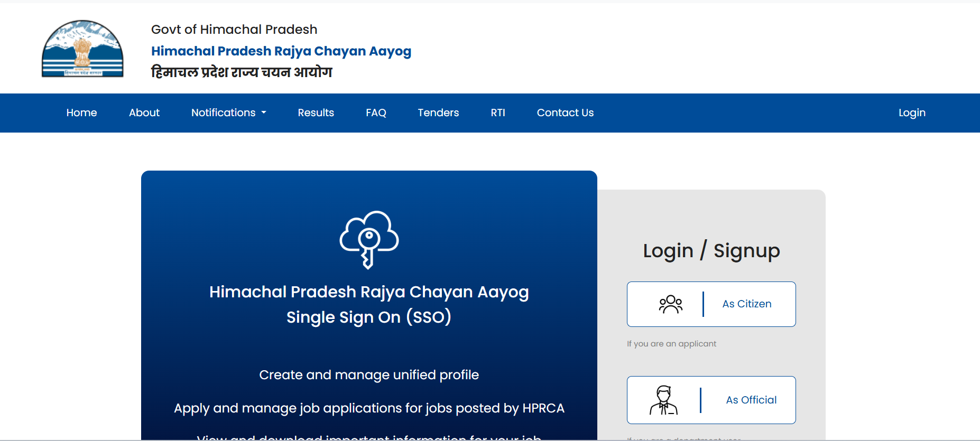Click 'If you are an applicant' text

coord(671,344)
